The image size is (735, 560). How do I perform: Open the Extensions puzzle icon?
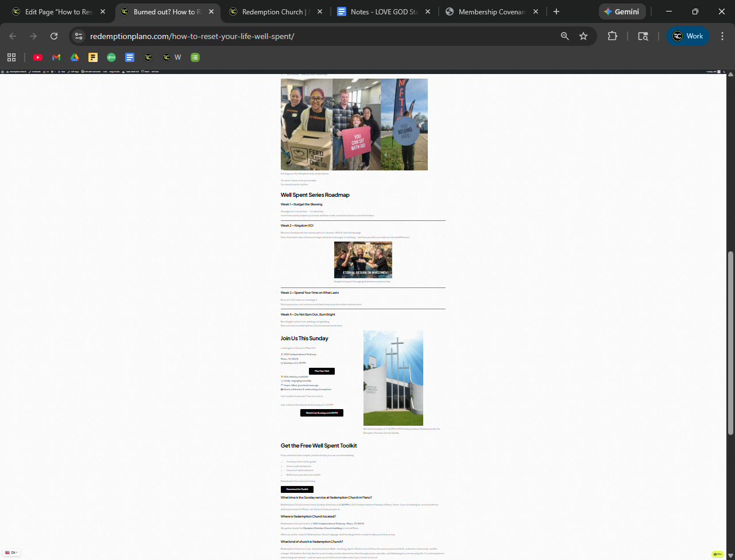(x=612, y=36)
